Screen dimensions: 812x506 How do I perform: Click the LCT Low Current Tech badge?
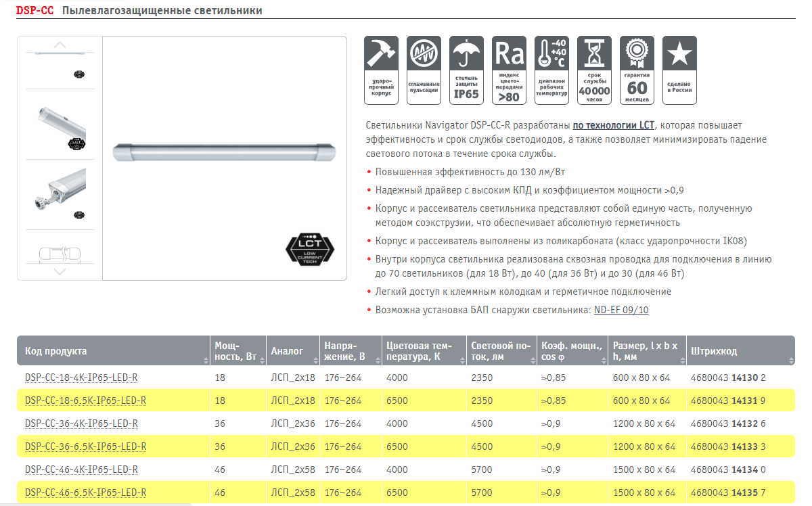click(x=311, y=248)
